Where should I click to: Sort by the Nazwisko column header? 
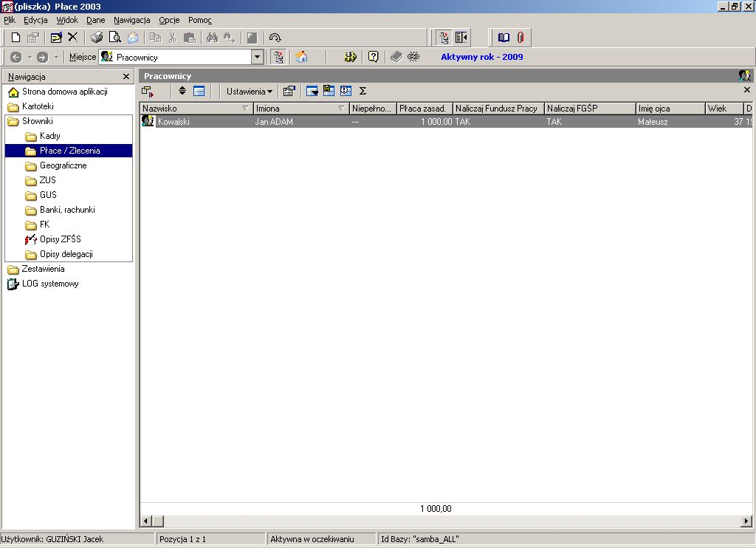click(196, 109)
